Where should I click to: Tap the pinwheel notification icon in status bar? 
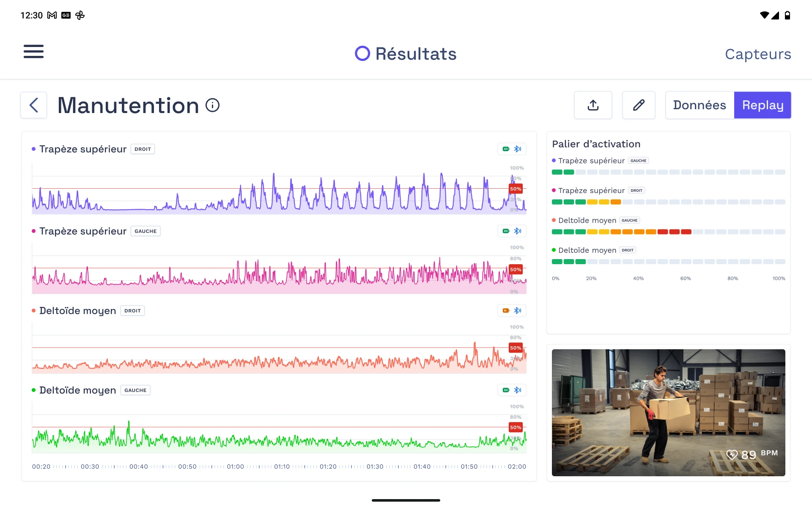coord(80,15)
